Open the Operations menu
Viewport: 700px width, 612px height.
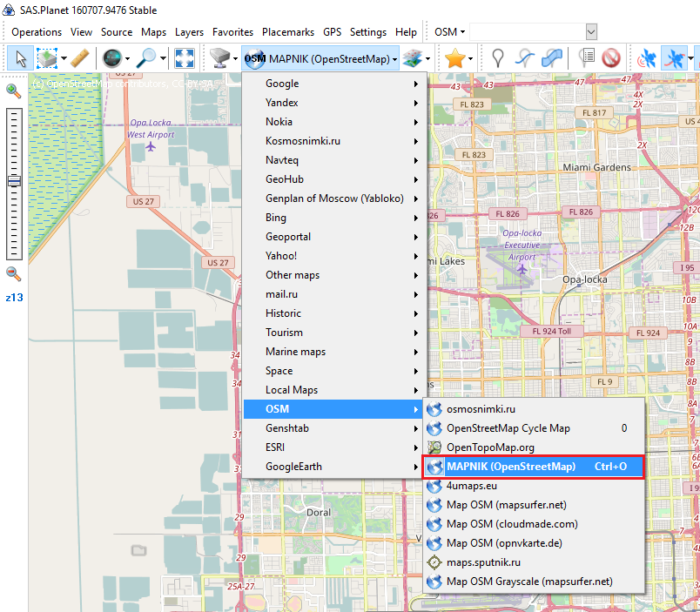pyautogui.click(x=37, y=32)
